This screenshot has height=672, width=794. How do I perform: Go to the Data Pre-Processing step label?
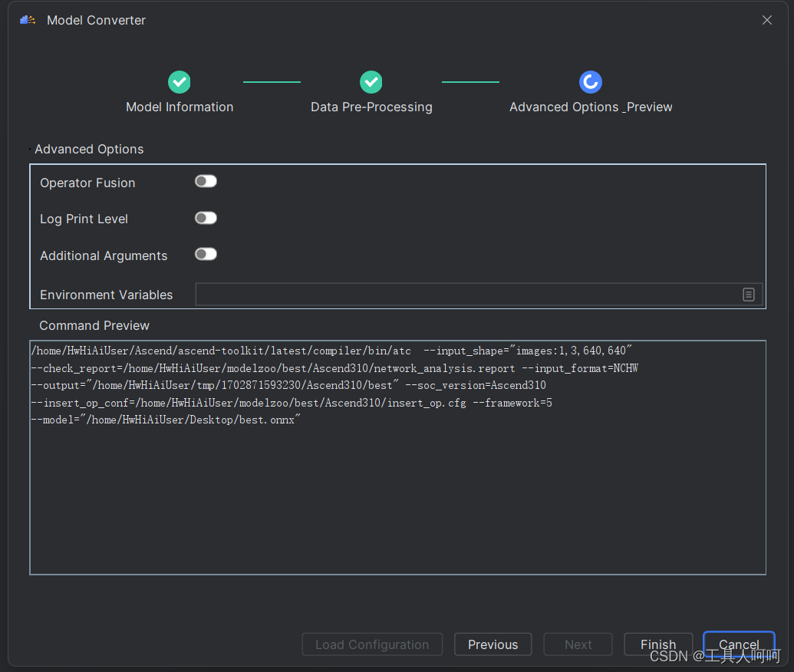(371, 107)
